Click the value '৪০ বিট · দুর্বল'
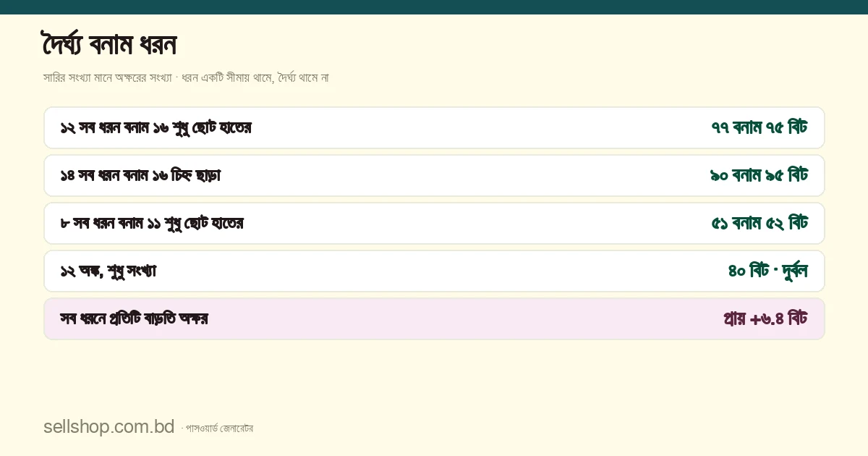The width and height of the screenshot is (868, 456). coord(767,271)
